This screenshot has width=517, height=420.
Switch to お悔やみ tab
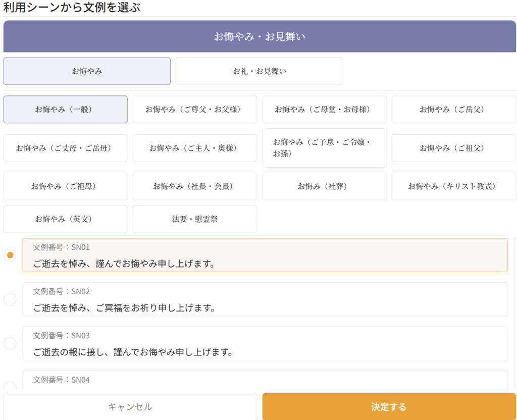click(x=87, y=71)
